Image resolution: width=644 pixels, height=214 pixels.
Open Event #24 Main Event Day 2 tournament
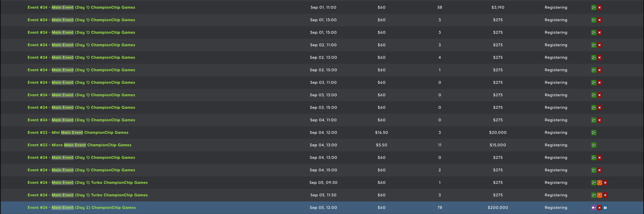tap(81, 208)
